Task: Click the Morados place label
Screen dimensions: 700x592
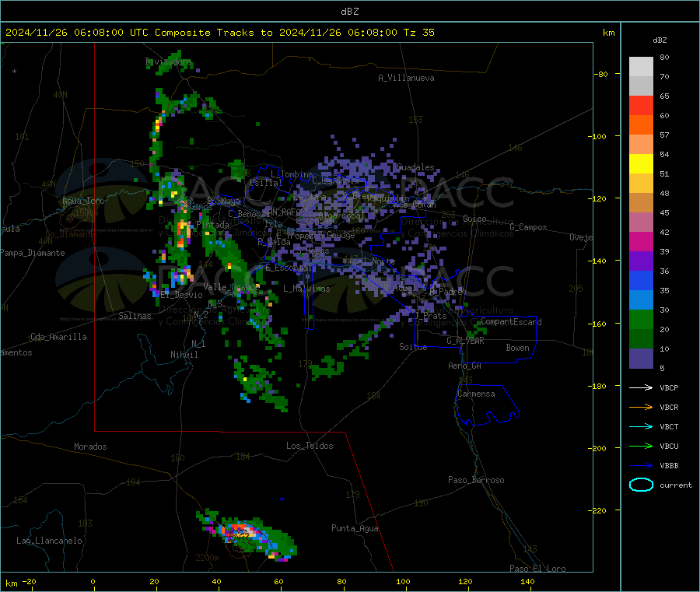Action: (90, 447)
